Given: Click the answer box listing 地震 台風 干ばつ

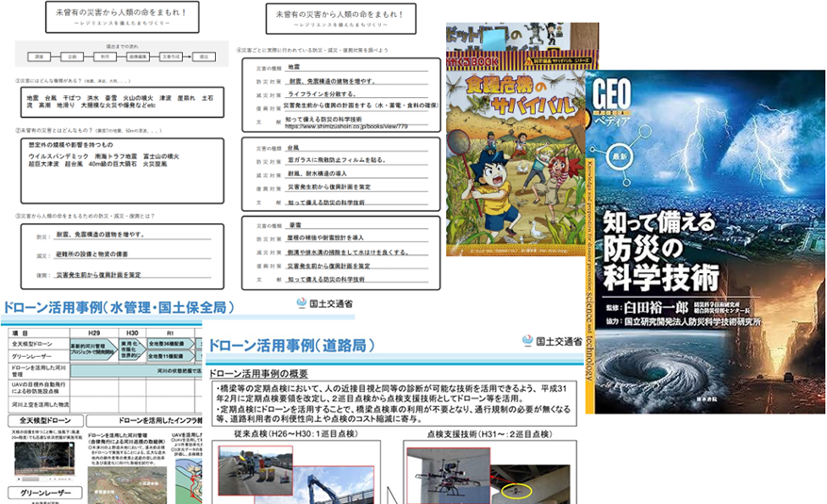Looking at the screenshot, I should [123, 102].
